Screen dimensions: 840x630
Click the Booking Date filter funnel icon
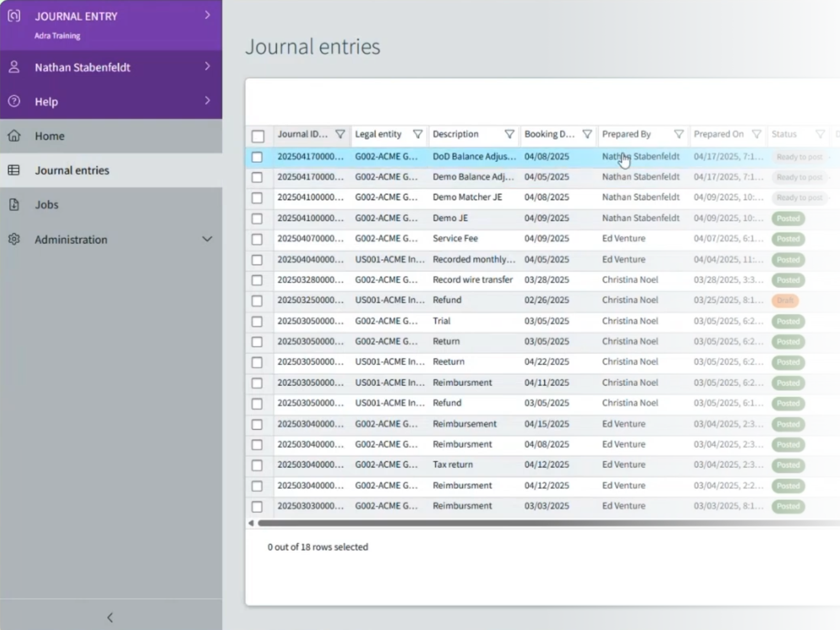(x=587, y=134)
